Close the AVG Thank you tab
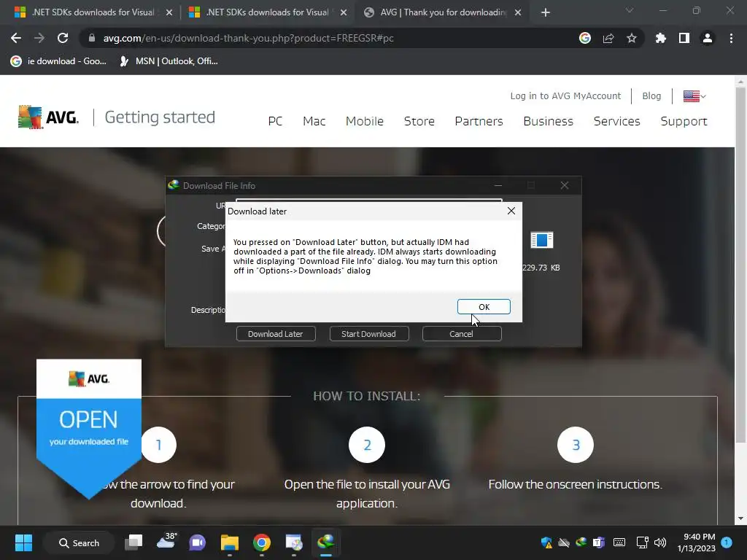The image size is (747, 560). [x=518, y=12]
